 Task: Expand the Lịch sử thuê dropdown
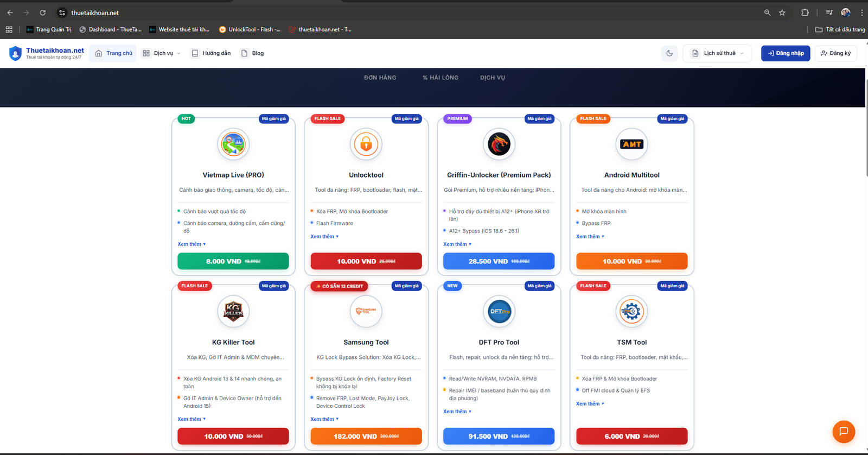pyautogui.click(x=718, y=53)
